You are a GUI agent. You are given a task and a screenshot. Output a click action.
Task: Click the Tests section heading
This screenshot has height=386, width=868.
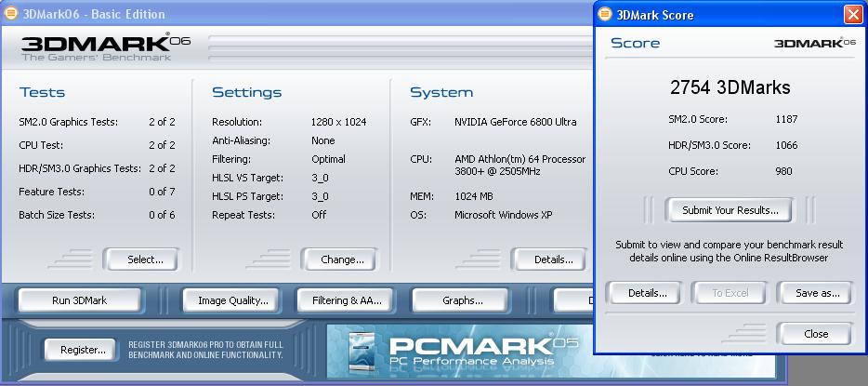tap(42, 92)
